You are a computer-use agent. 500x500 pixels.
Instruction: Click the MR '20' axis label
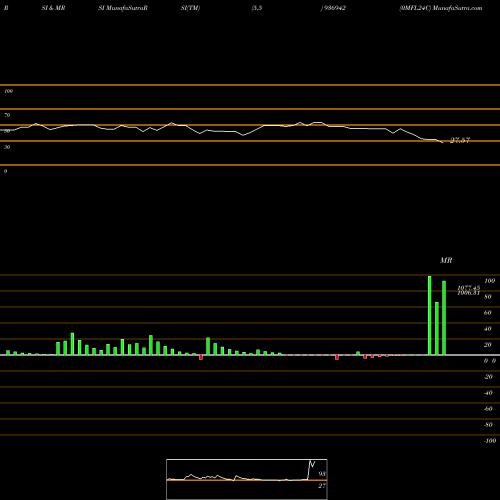tap(487, 345)
